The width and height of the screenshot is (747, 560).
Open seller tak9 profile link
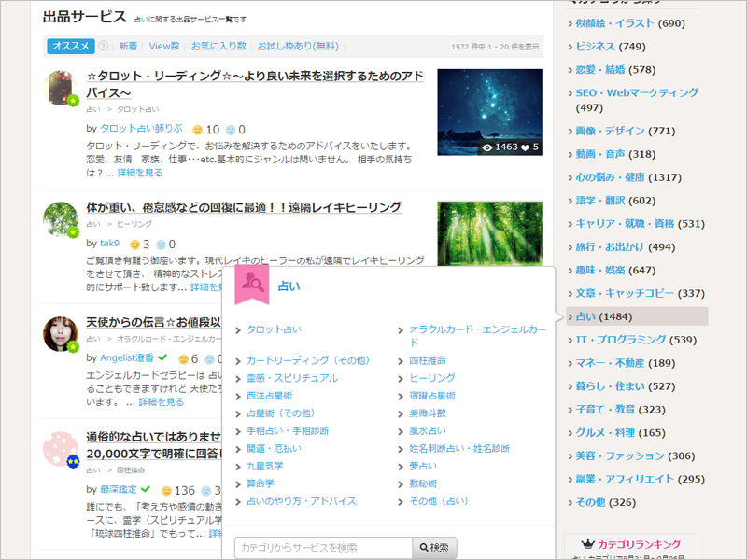coord(109,244)
